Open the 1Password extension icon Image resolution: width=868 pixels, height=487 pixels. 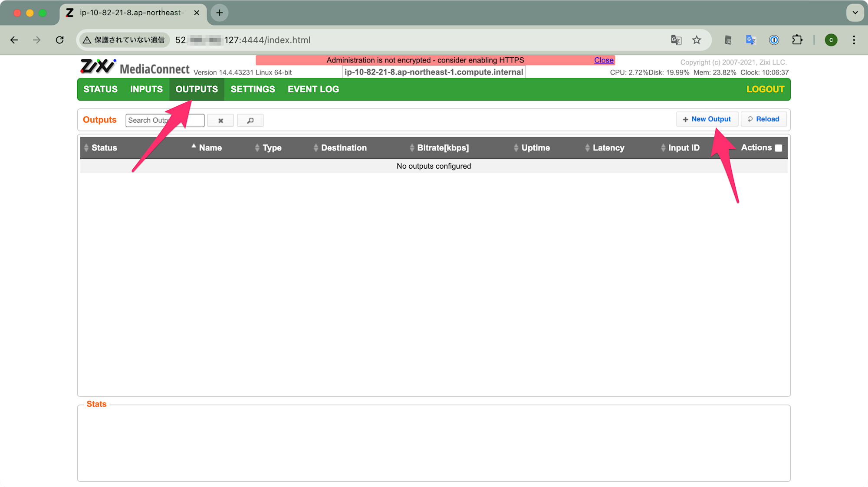(x=774, y=40)
